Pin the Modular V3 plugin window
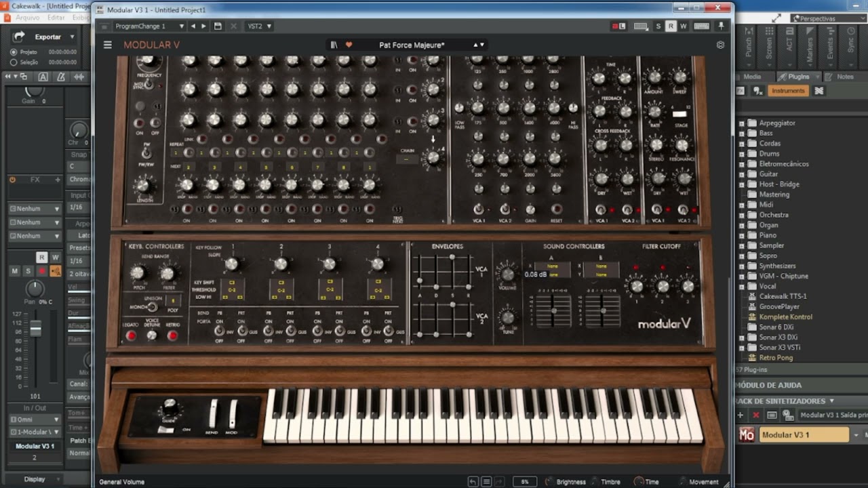 [721, 26]
